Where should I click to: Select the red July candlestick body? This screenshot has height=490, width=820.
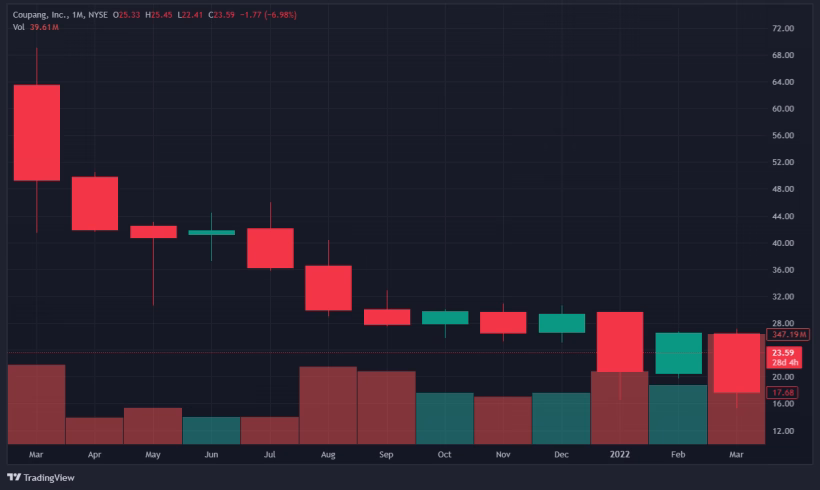pyautogui.click(x=270, y=248)
